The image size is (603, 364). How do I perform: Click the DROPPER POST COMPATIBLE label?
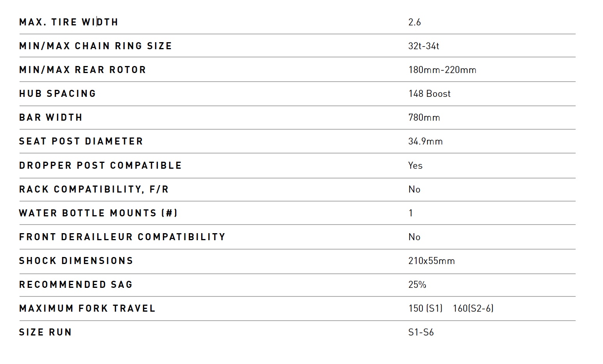[x=100, y=166]
